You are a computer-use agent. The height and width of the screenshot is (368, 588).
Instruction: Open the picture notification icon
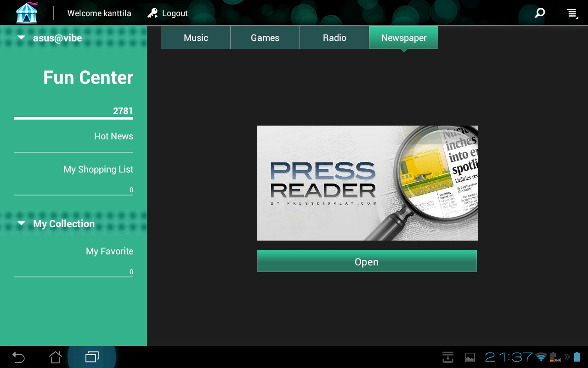tap(470, 357)
